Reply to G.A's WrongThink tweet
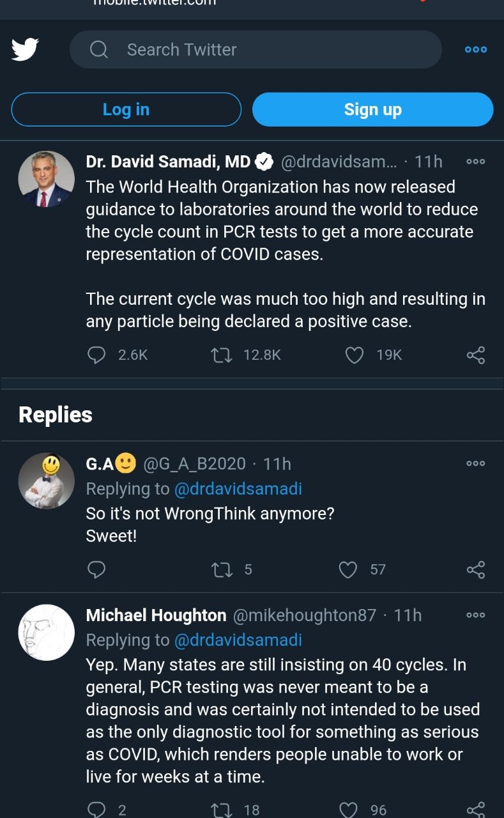Image resolution: width=504 pixels, height=818 pixels. coord(96,569)
